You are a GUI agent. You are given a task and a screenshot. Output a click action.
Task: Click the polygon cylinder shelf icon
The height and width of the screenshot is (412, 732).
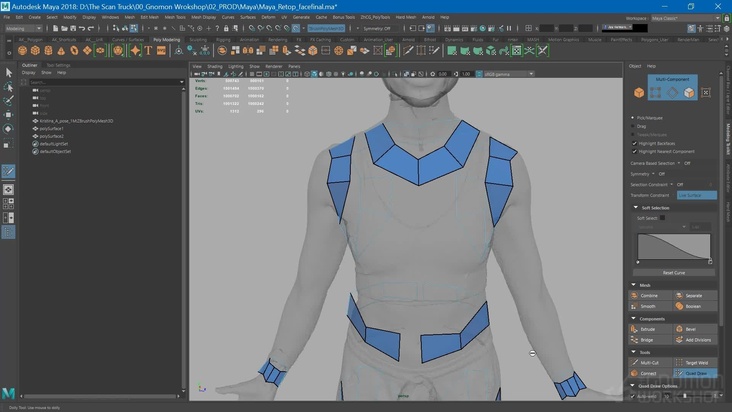point(48,50)
